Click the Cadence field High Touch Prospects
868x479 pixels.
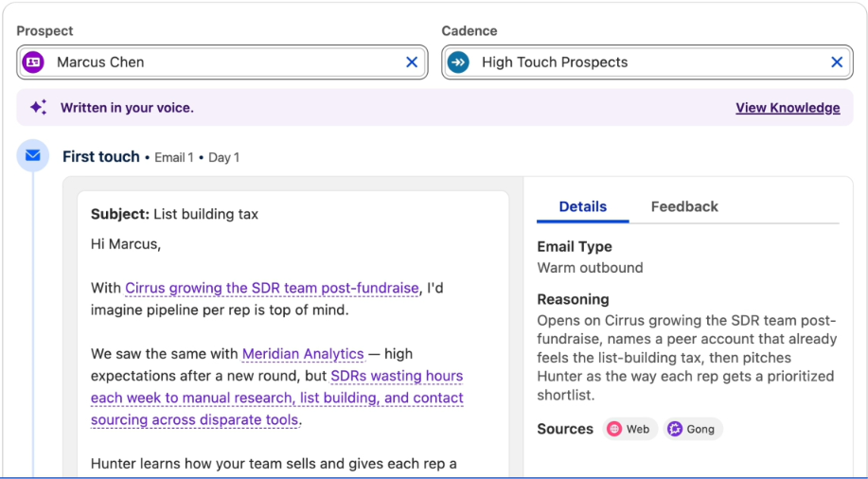tap(647, 62)
